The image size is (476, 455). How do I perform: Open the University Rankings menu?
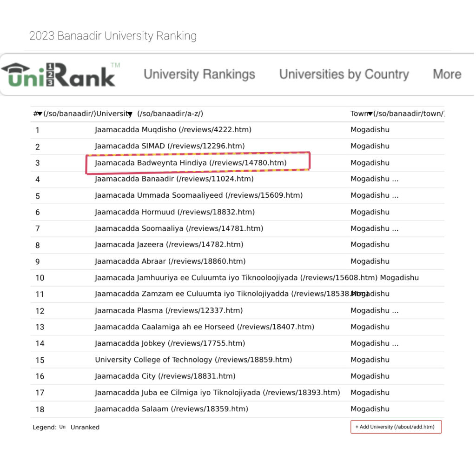[x=199, y=74]
